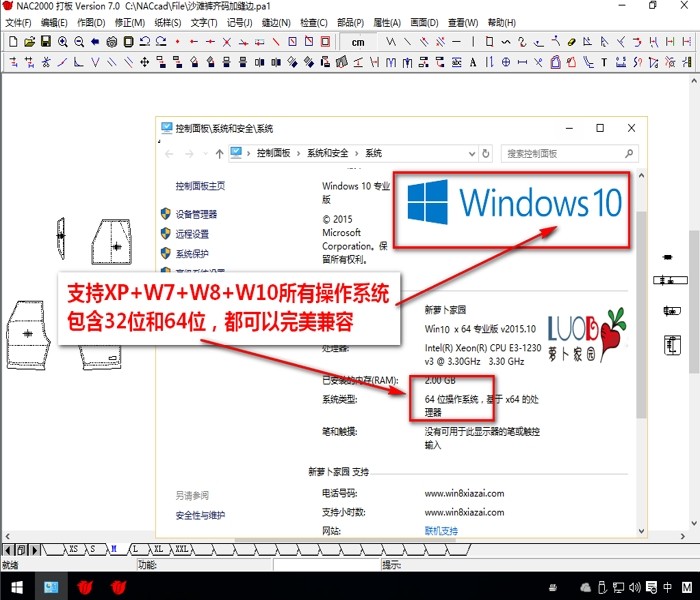The image size is (700, 600).
Task: Open a file with the folder icon
Action: point(29,42)
